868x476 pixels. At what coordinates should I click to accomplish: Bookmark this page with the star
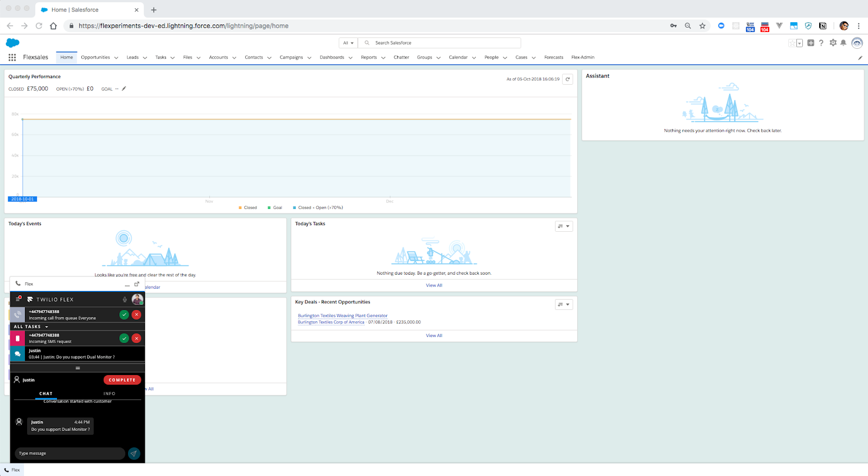(703, 26)
